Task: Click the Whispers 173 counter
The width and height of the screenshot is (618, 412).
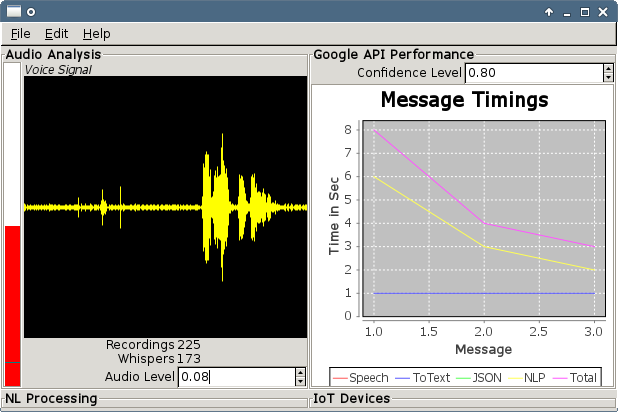Action: (x=159, y=359)
